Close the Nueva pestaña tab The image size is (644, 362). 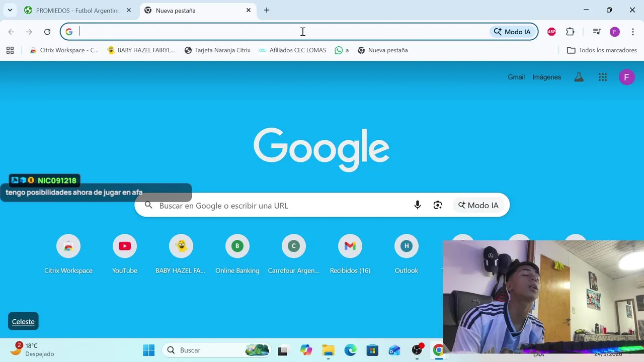pyautogui.click(x=249, y=10)
